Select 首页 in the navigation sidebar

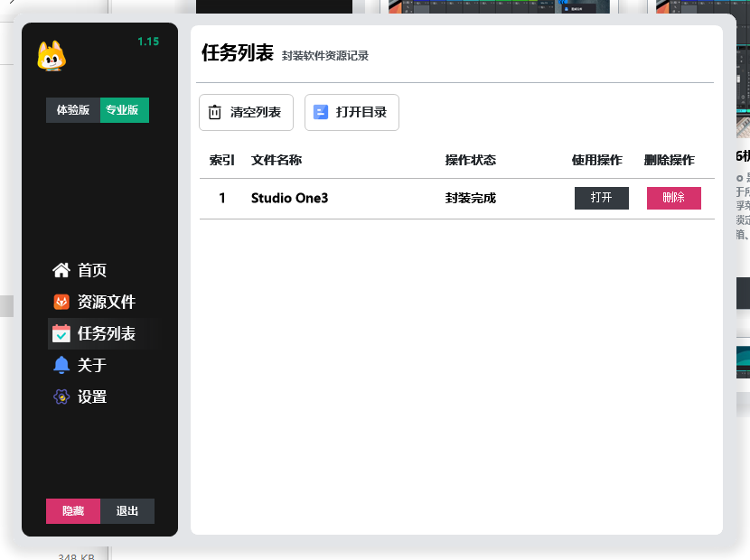click(x=91, y=269)
